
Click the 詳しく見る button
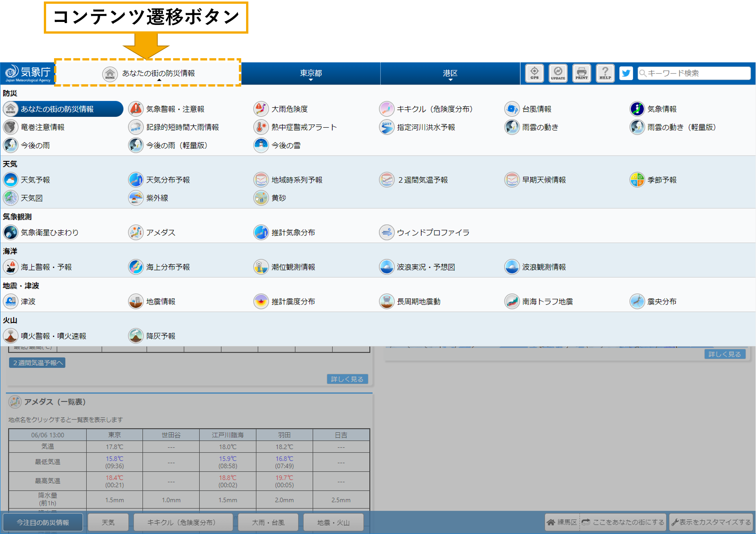tap(347, 379)
